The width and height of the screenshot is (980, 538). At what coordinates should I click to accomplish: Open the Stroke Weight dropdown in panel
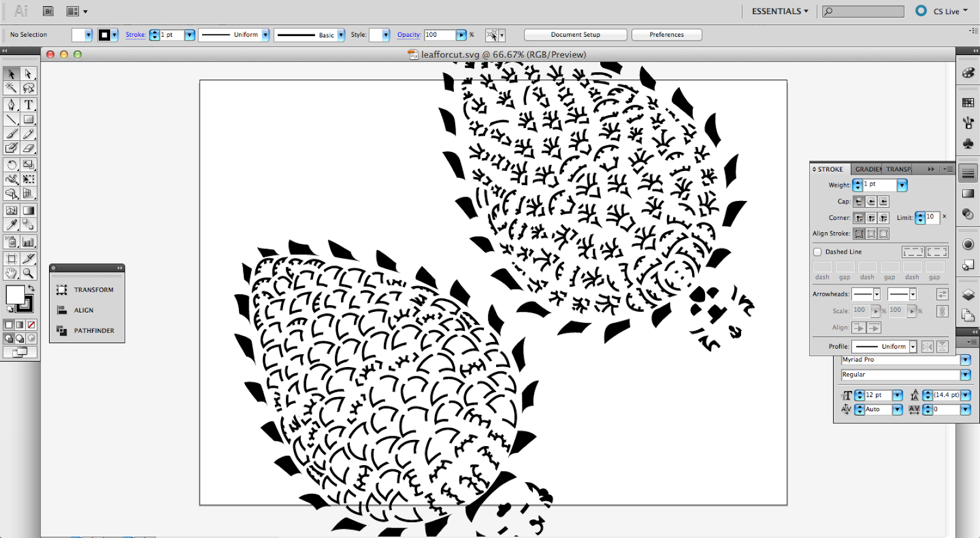point(902,185)
